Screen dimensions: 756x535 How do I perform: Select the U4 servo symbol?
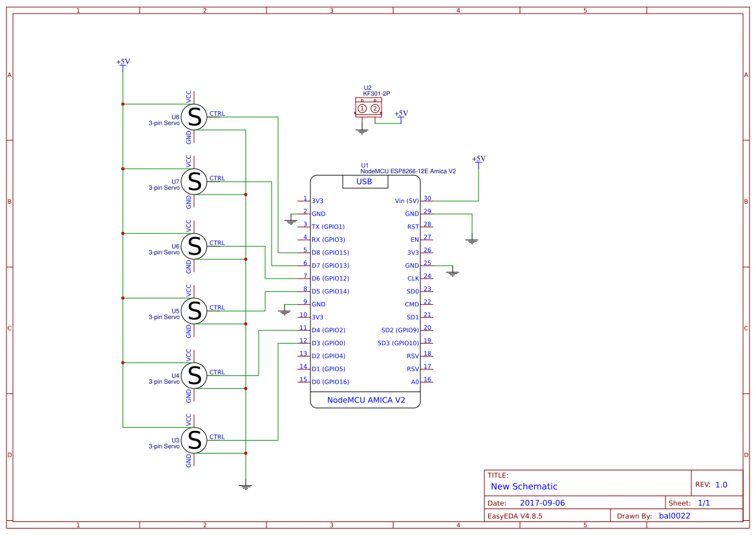tap(194, 375)
